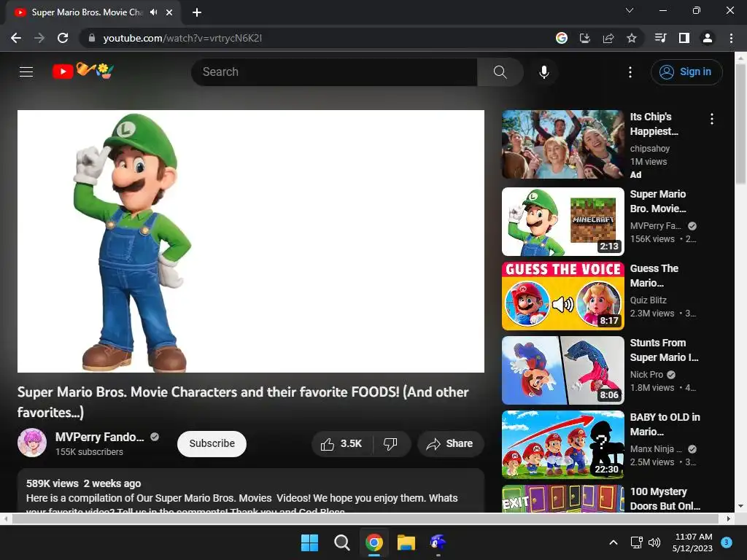This screenshot has height=560, width=747.
Task: Reload the YouTube page
Action: pos(63,38)
